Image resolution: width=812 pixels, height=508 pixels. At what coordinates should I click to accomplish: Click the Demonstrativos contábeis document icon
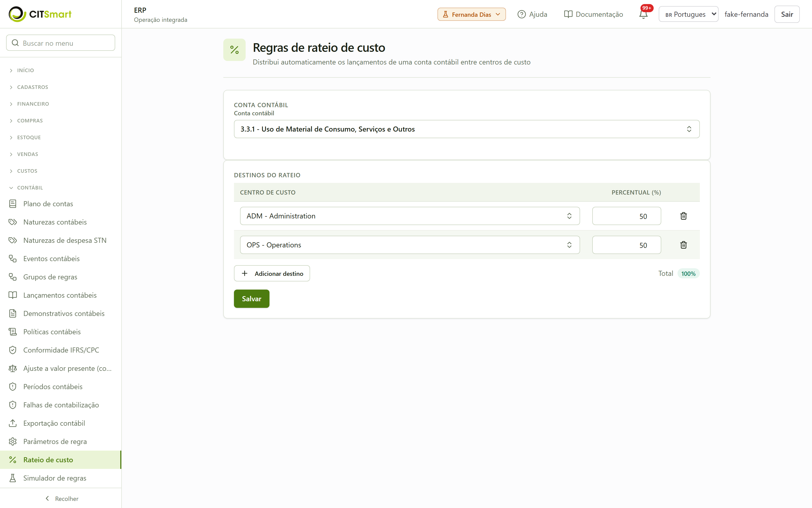(x=13, y=313)
